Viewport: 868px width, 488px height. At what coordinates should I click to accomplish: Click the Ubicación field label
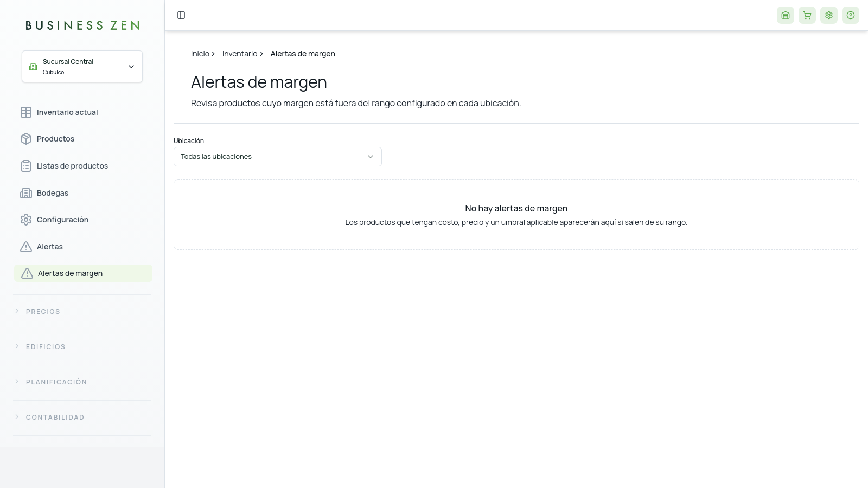point(189,141)
